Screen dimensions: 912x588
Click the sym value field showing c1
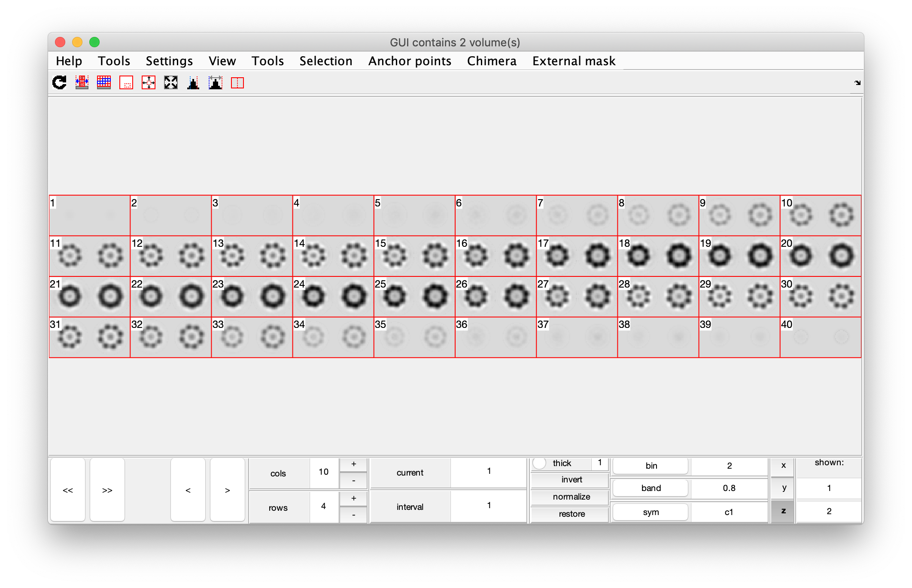coord(729,512)
